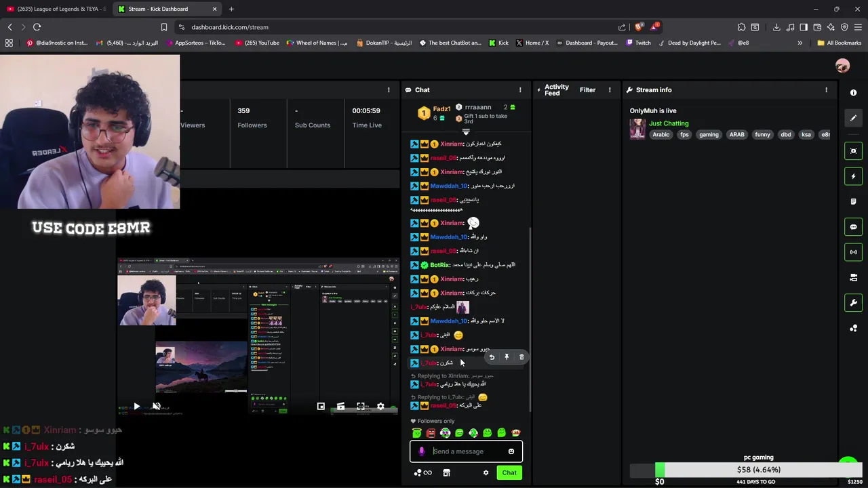868x488 pixels.
Task: Open chat settings gear below input
Action: point(486,473)
